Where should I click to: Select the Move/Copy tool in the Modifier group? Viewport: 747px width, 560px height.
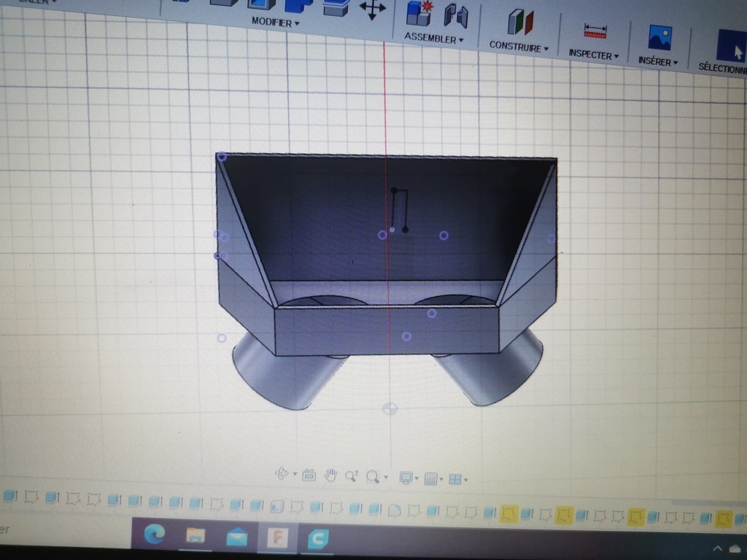372,9
